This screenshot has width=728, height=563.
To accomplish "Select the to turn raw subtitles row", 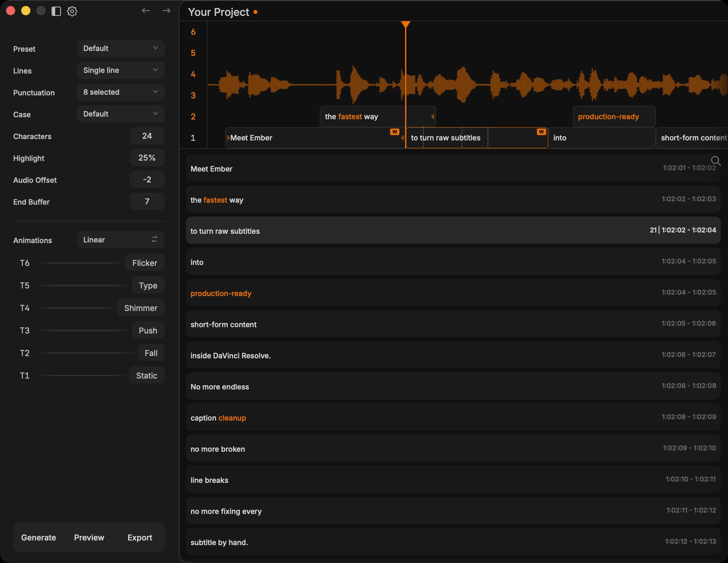I will [x=453, y=230].
